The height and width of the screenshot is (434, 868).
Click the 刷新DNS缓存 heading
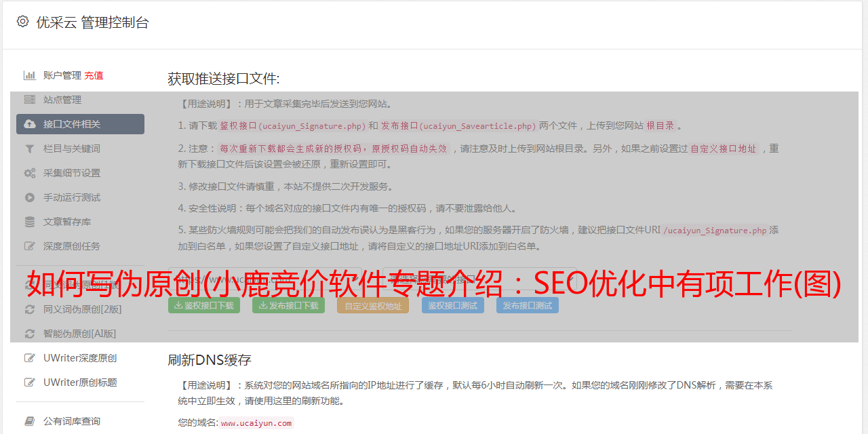pyautogui.click(x=210, y=360)
